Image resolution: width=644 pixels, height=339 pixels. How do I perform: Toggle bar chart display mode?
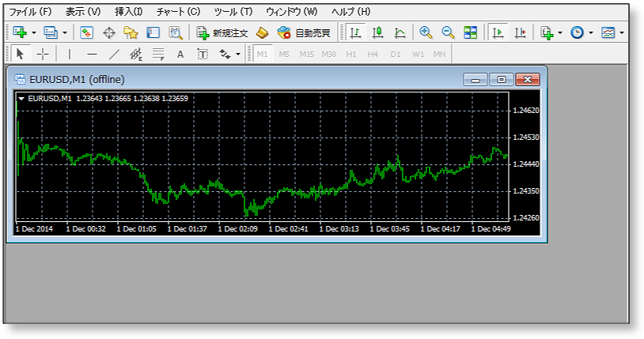[356, 32]
